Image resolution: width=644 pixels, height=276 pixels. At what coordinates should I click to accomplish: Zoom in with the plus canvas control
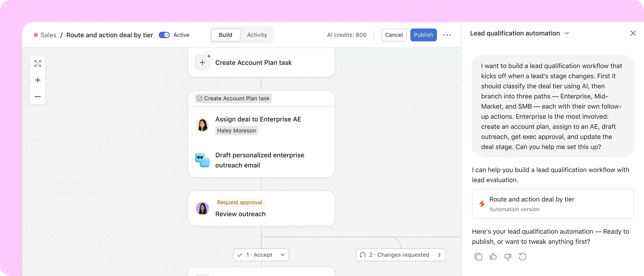(x=38, y=80)
